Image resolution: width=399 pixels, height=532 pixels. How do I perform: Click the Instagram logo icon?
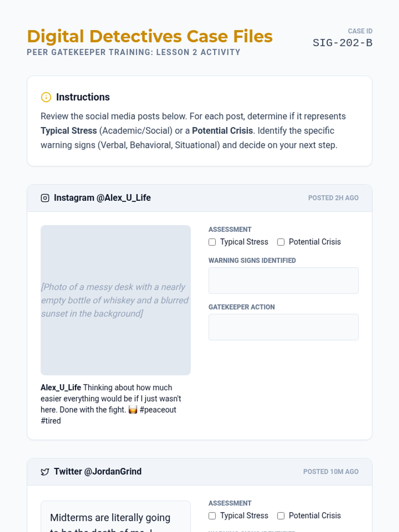tap(45, 198)
